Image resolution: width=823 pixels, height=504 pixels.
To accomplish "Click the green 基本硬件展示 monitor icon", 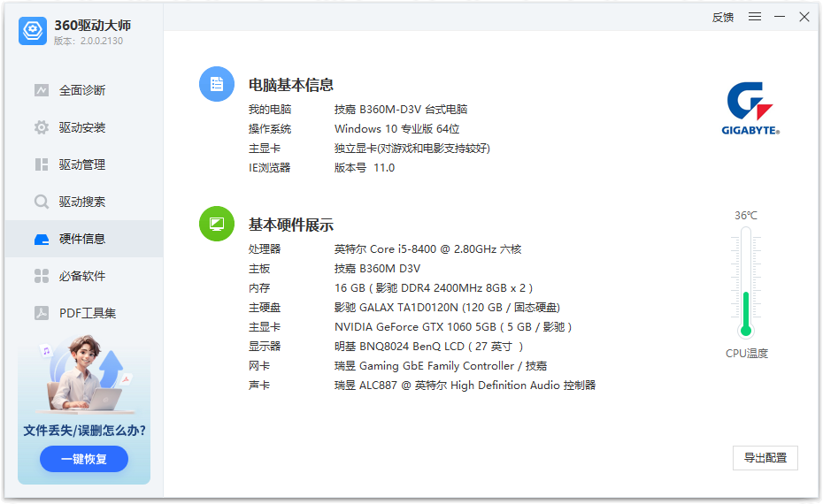I will pyautogui.click(x=216, y=224).
